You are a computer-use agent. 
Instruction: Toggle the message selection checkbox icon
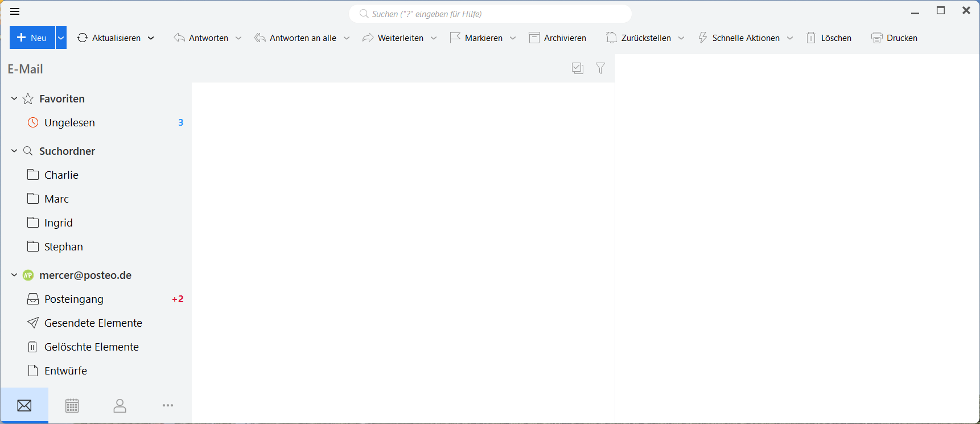click(578, 68)
